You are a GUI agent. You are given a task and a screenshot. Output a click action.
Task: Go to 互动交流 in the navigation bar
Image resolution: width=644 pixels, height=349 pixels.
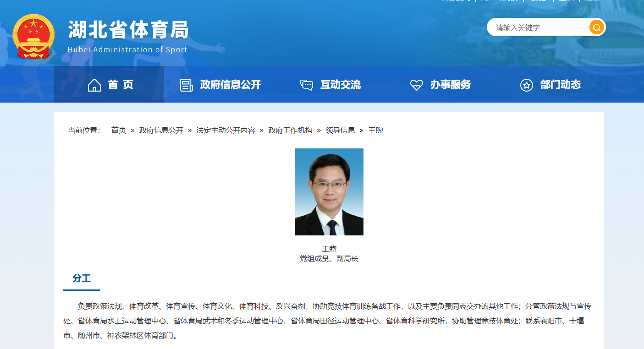click(x=330, y=85)
